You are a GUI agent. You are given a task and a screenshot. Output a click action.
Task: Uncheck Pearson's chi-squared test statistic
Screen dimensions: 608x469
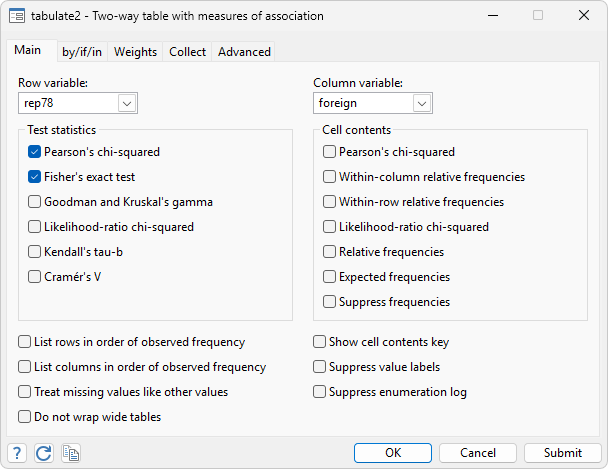click(x=36, y=152)
